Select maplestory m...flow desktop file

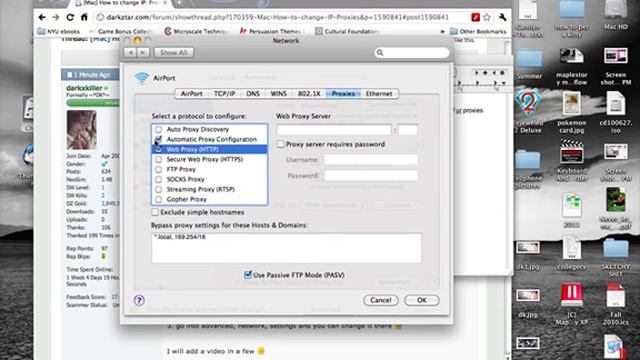click(x=571, y=67)
